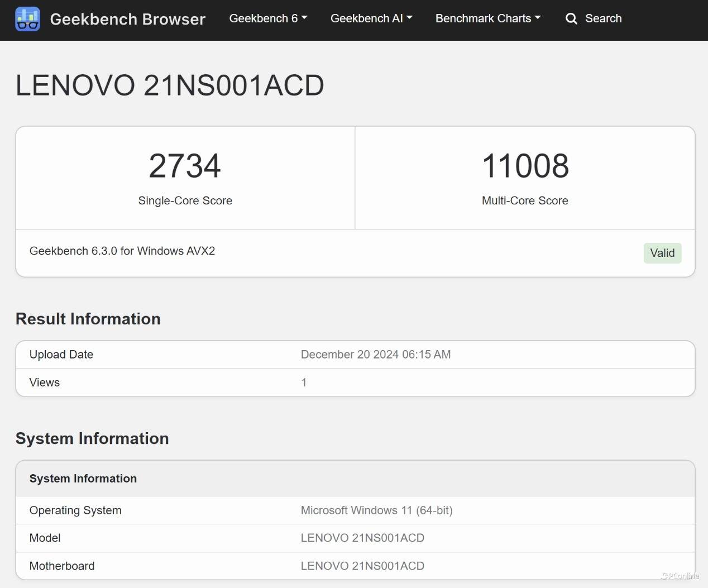Open the Benchmark Charts dropdown
The image size is (708, 588).
click(x=488, y=18)
